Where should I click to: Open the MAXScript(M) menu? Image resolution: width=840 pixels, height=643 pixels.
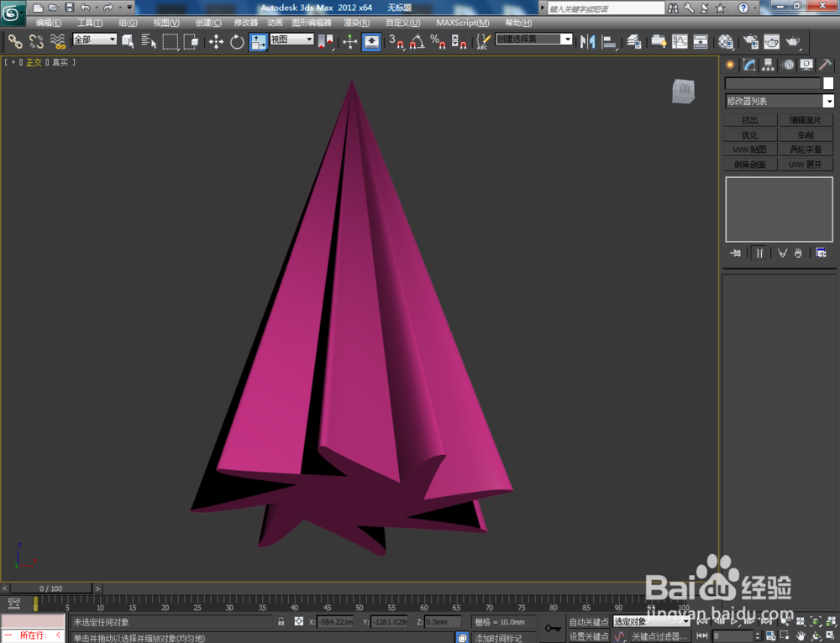(x=462, y=23)
